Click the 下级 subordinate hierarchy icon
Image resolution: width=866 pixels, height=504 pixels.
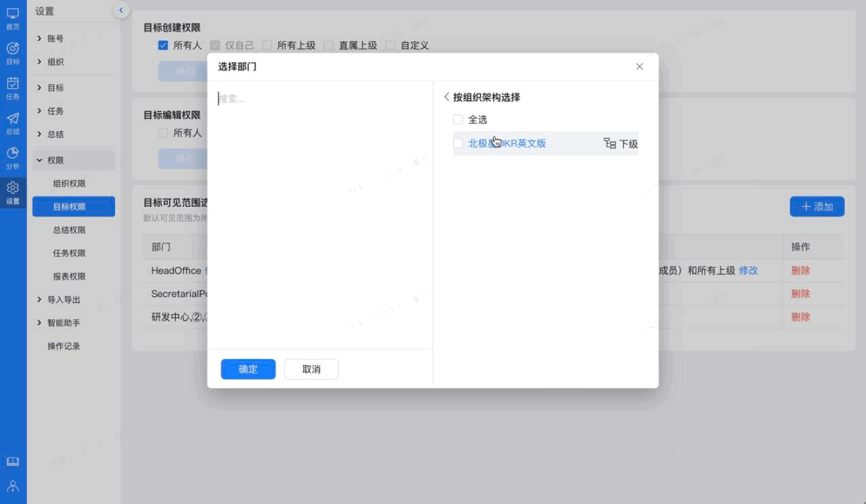pos(610,143)
